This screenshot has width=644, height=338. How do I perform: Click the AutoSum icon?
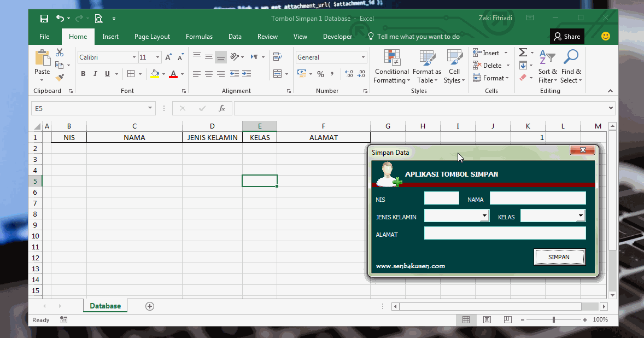pyautogui.click(x=523, y=53)
